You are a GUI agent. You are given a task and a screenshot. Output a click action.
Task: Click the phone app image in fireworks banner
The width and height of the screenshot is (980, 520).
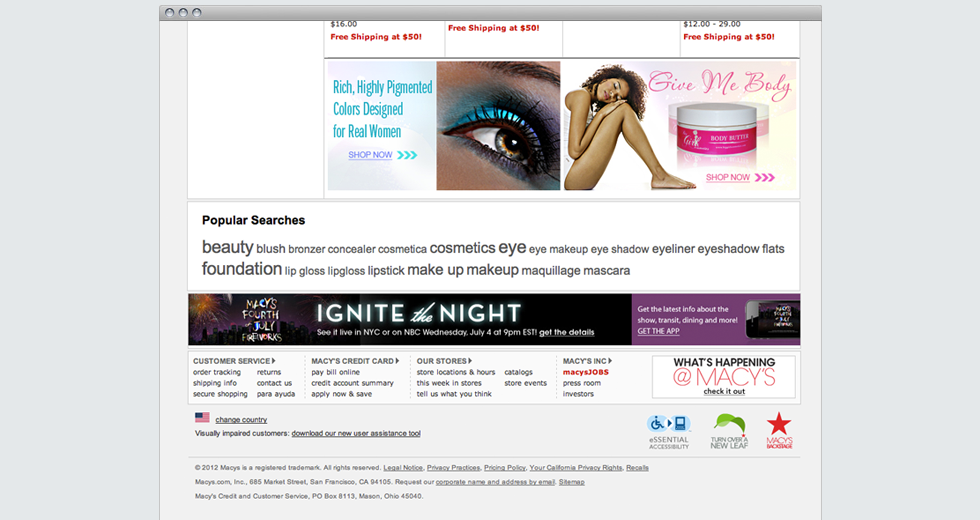[772, 319]
